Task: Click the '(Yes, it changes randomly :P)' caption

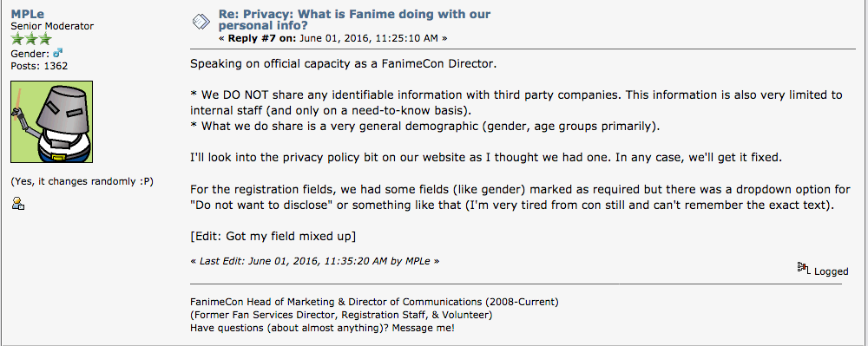Action: point(82,182)
